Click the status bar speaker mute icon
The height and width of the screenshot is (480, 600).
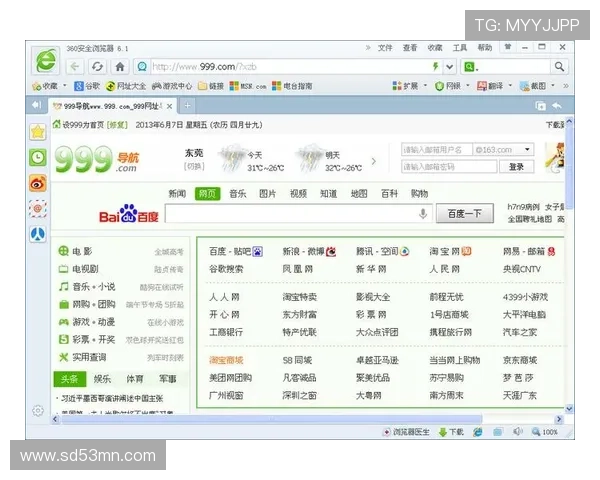click(x=518, y=432)
